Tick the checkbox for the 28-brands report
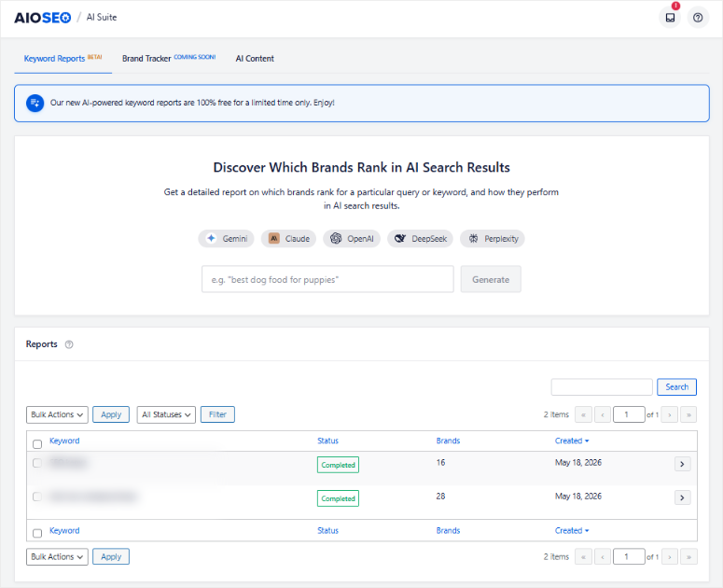The width and height of the screenshot is (723, 588). (37, 497)
